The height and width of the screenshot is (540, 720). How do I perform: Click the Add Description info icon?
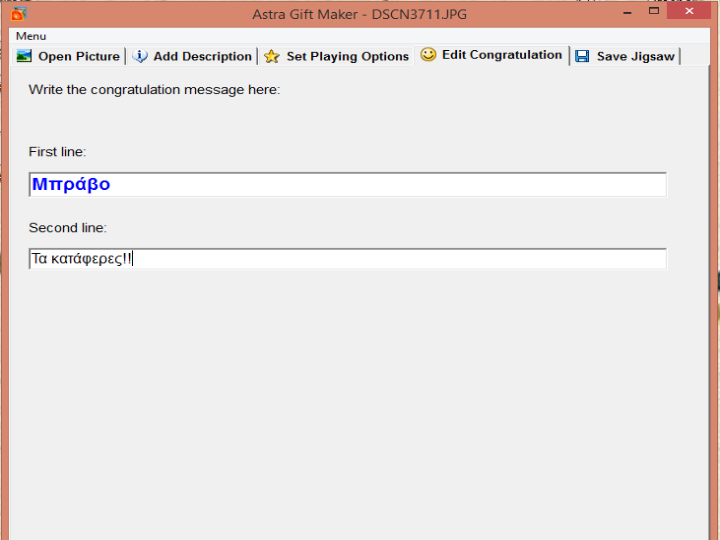[x=140, y=56]
